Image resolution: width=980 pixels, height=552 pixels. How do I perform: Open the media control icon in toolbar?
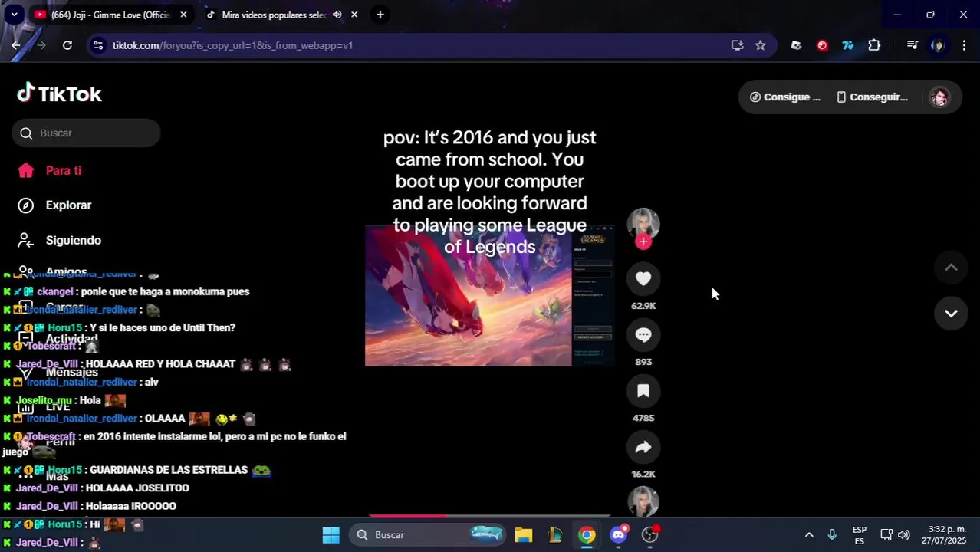[x=912, y=45]
